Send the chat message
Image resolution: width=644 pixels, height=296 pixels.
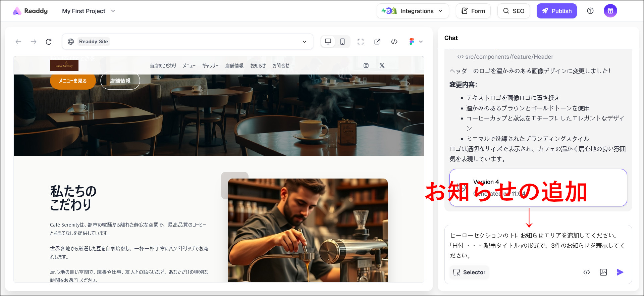(620, 272)
